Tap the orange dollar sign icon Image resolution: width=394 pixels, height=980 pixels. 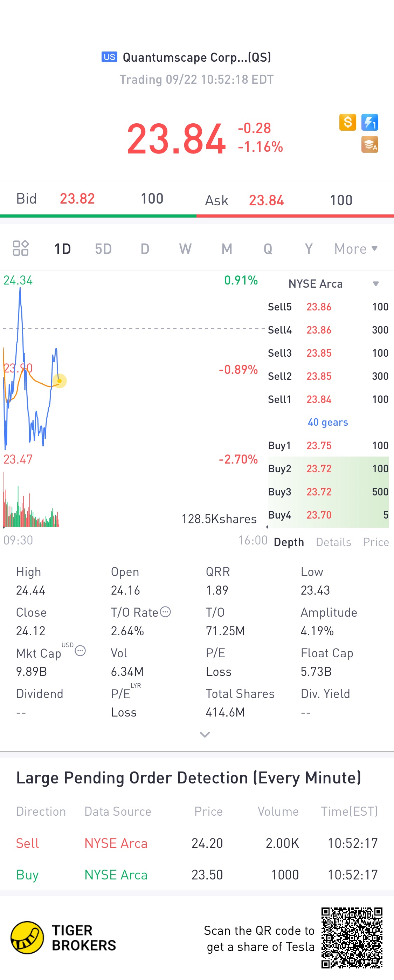[x=347, y=123]
